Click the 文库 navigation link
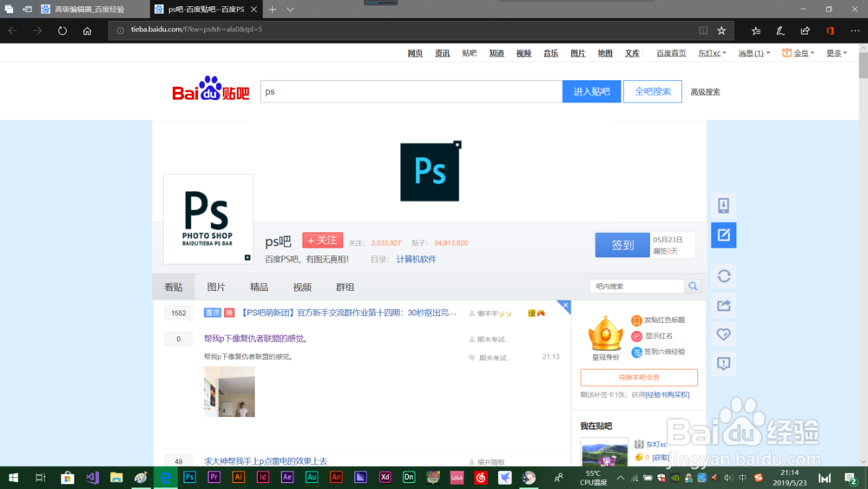Screen dimensions: 868x489 click(632, 53)
